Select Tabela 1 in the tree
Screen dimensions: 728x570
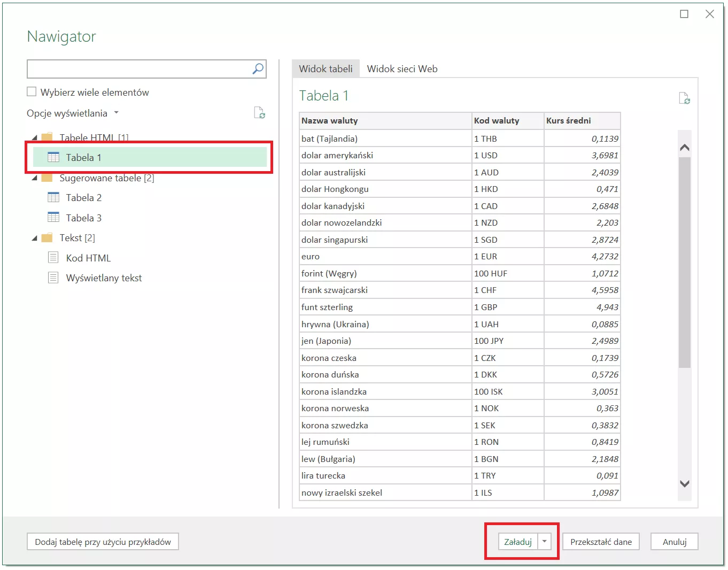[x=83, y=157]
